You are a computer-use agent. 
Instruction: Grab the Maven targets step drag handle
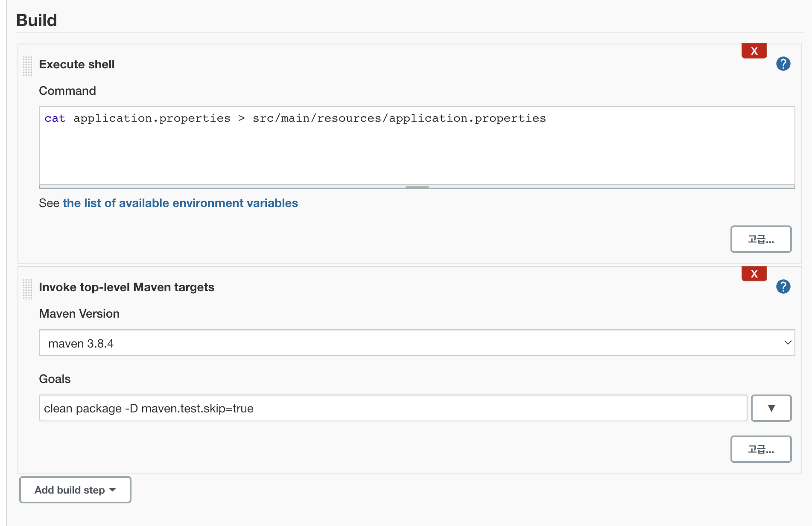click(x=27, y=288)
